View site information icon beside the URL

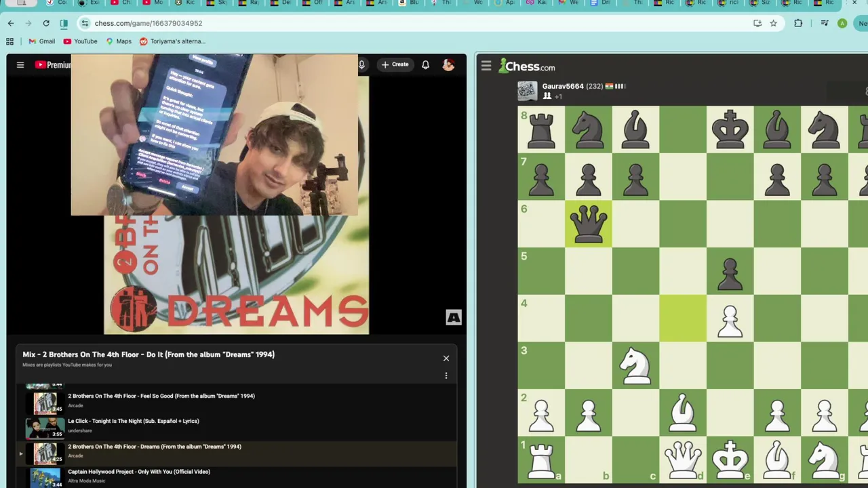point(85,23)
